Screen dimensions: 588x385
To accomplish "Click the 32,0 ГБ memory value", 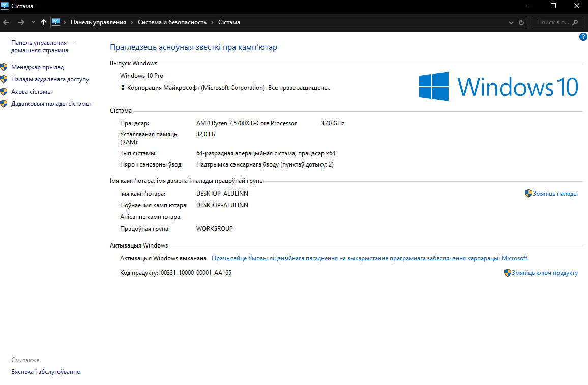I will 205,134.
